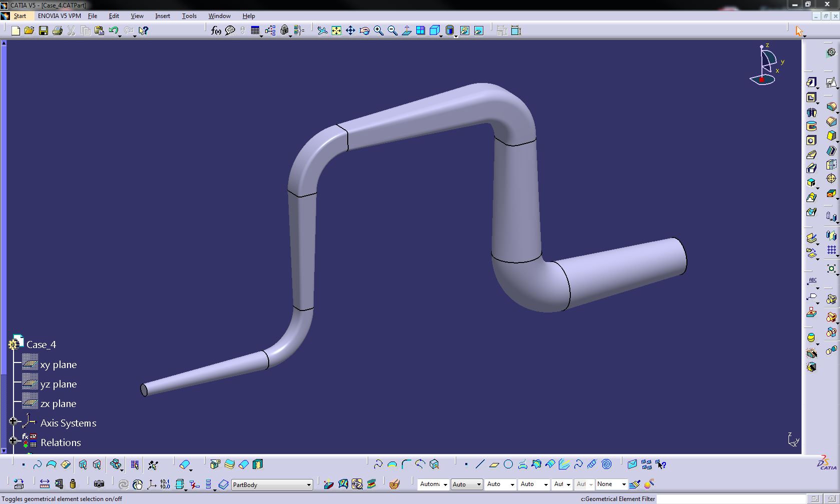
Task: Toggle Hide/Show for selected element
Action: point(465,31)
